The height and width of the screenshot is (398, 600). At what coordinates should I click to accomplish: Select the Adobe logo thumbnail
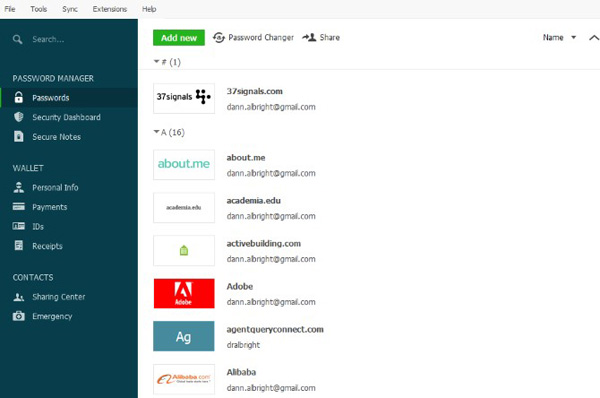click(184, 294)
